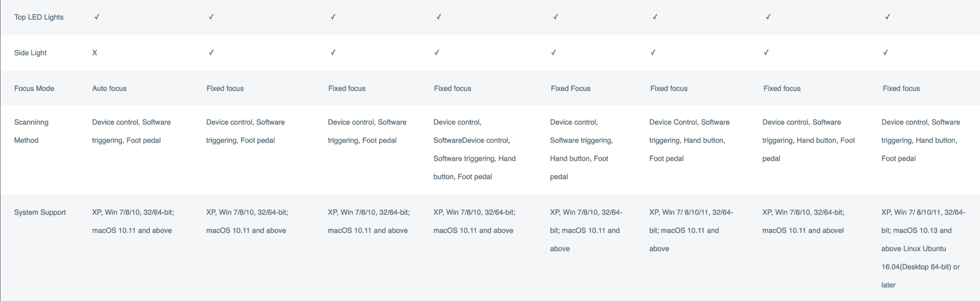Click Top LED Lights checkmark in fourth product column

[439, 17]
